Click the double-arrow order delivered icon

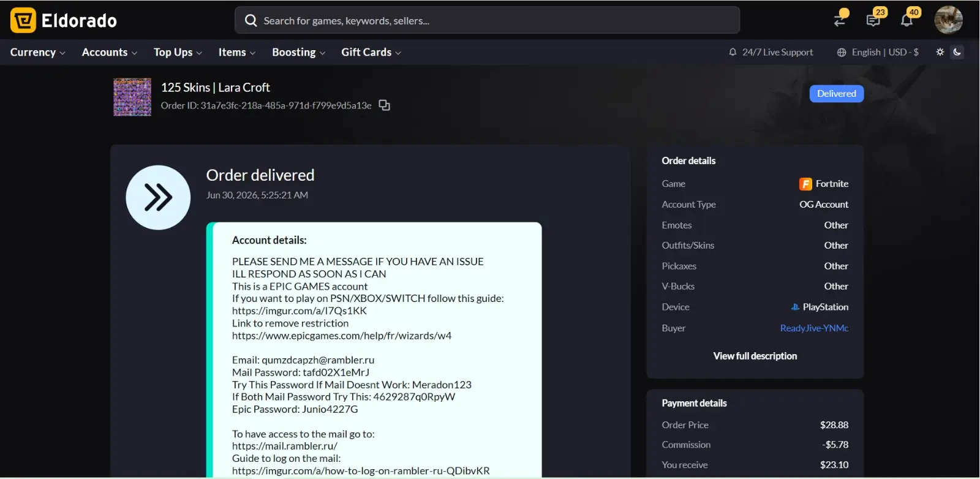pyautogui.click(x=158, y=197)
